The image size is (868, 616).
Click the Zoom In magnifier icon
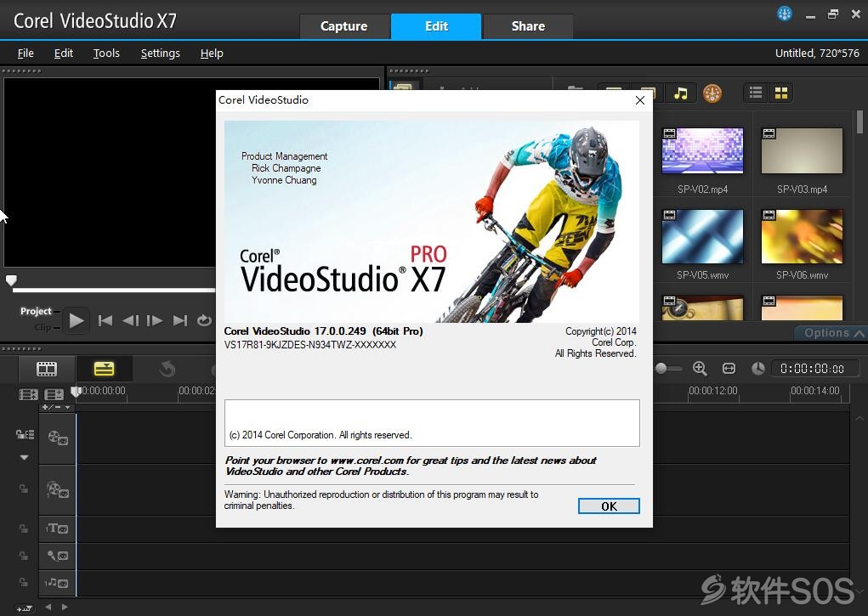pyautogui.click(x=700, y=369)
